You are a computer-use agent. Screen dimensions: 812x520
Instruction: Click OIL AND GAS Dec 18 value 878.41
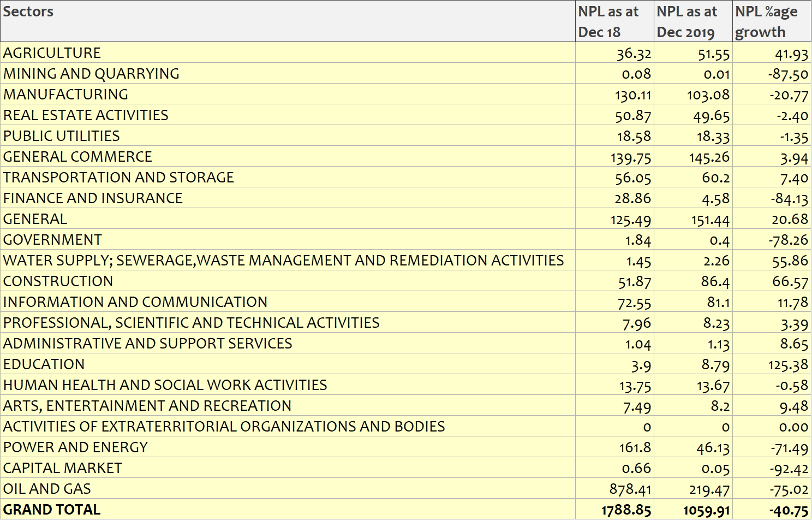[x=630, y=489]
